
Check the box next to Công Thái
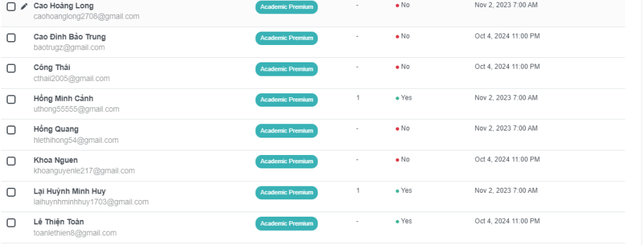coord(11,69)
